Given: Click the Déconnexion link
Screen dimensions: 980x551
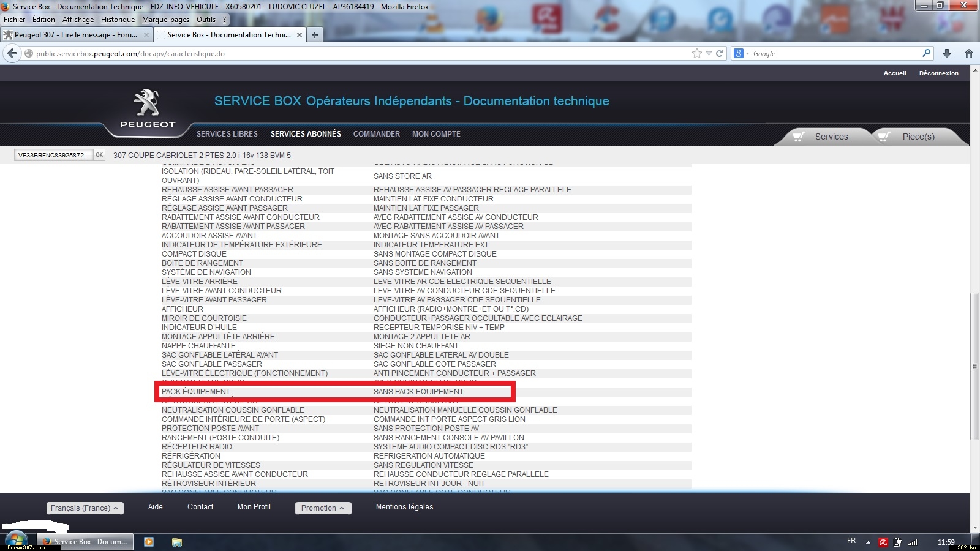Looking at the screenshot, I should (x=938, y=73).
